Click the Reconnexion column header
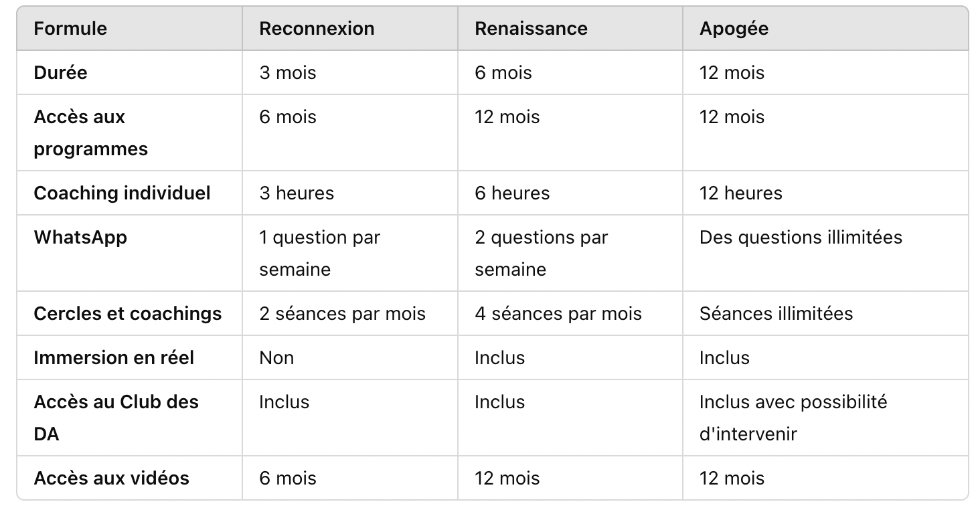 tap(317, 29)
